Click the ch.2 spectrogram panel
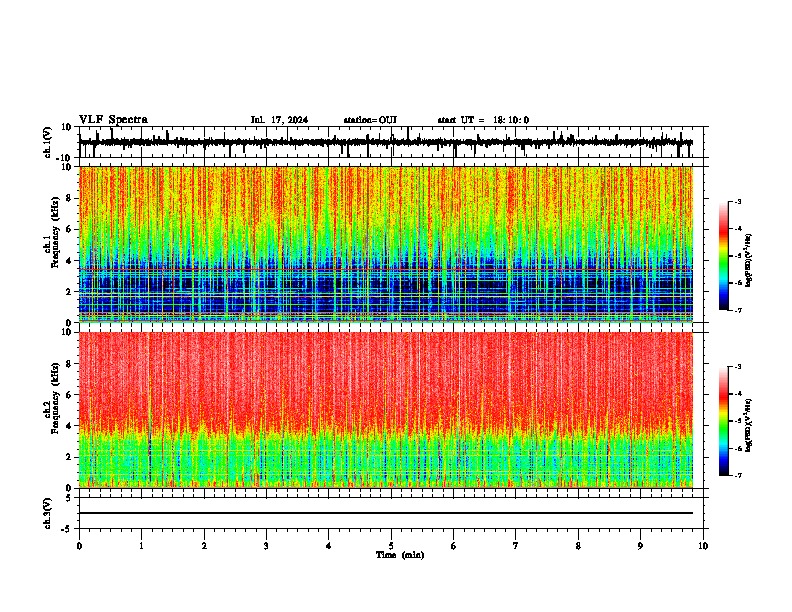Viewport: 792px width, 612px height. point(386,410)
